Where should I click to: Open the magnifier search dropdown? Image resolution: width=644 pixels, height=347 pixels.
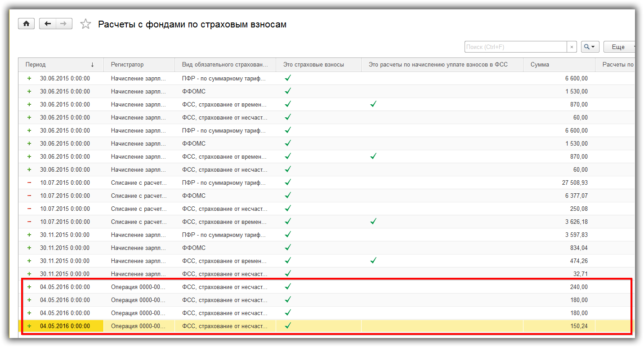(x=590, y=47)
